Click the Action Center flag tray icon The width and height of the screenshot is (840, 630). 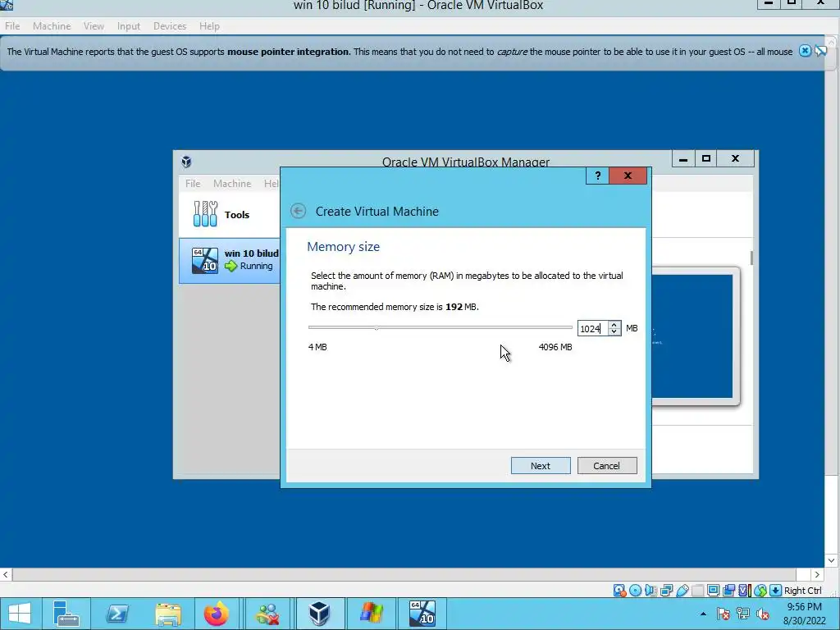[724, 614]
